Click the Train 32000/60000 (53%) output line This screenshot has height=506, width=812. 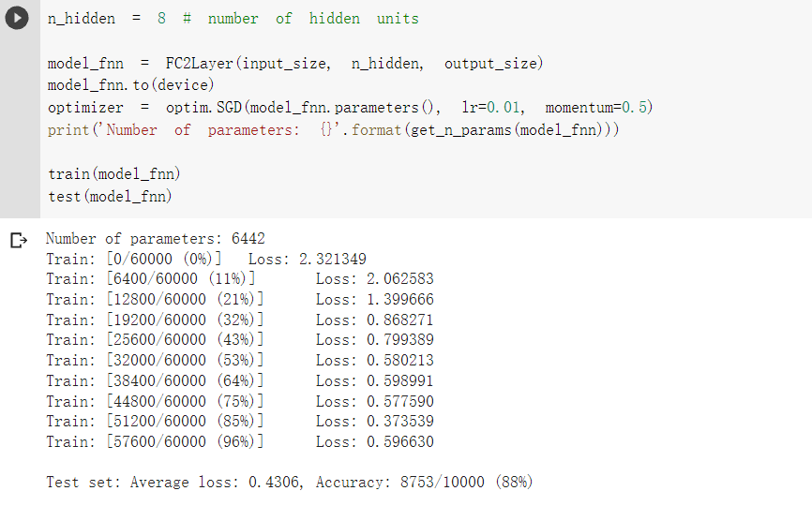pyautogui.click(x=240, y=360)
